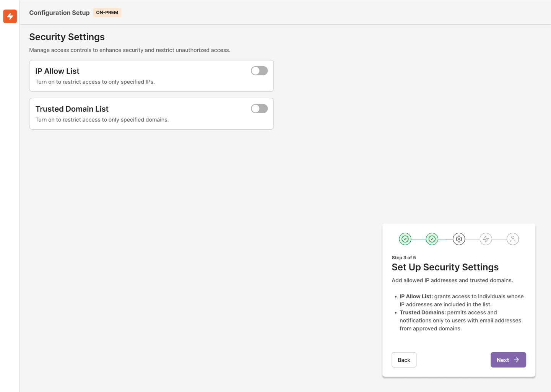Click the orange lightning app icon in sidebar

pos(10,16)
